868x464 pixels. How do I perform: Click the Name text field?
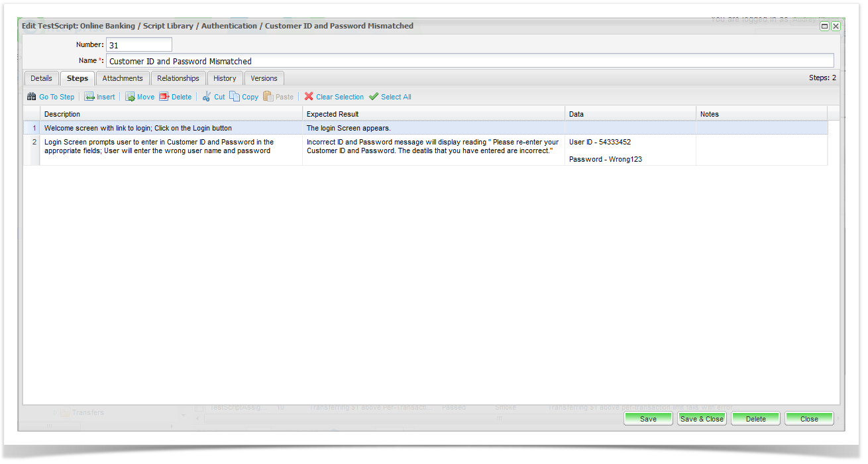point(469,61)
